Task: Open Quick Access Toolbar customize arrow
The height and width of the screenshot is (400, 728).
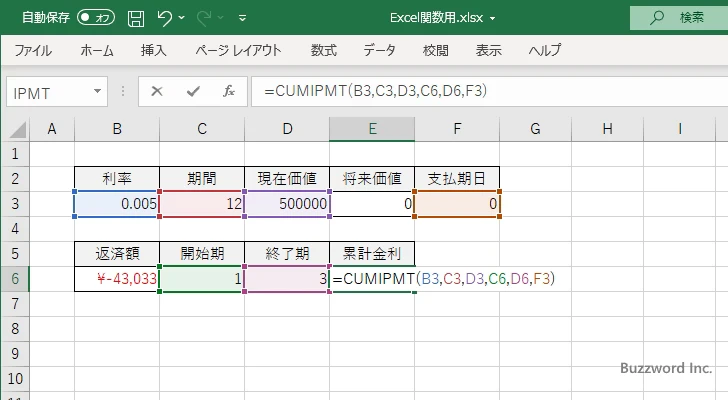Action: pos(242,19)
